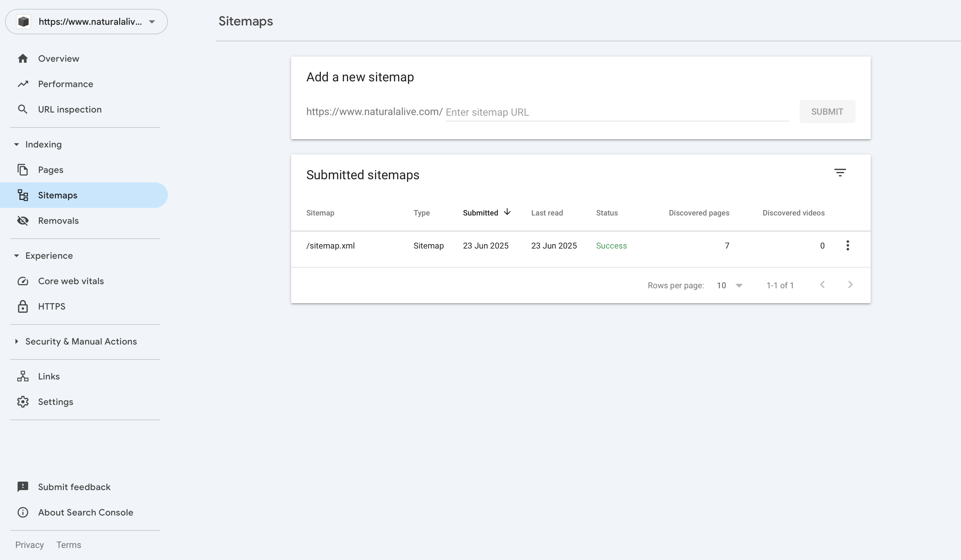
Task: Expand Security & Manual Actions section
Action: click(17, 341)
